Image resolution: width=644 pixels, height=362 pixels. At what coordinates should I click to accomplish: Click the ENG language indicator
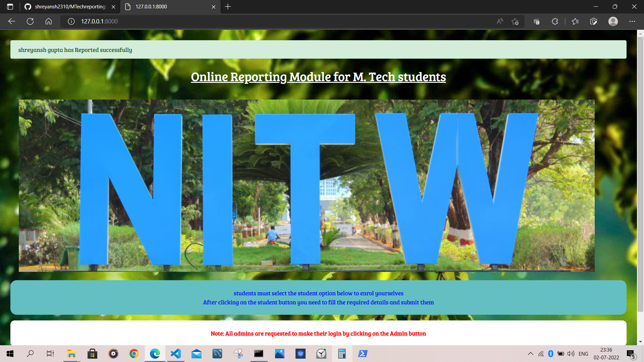click(583, 354)
